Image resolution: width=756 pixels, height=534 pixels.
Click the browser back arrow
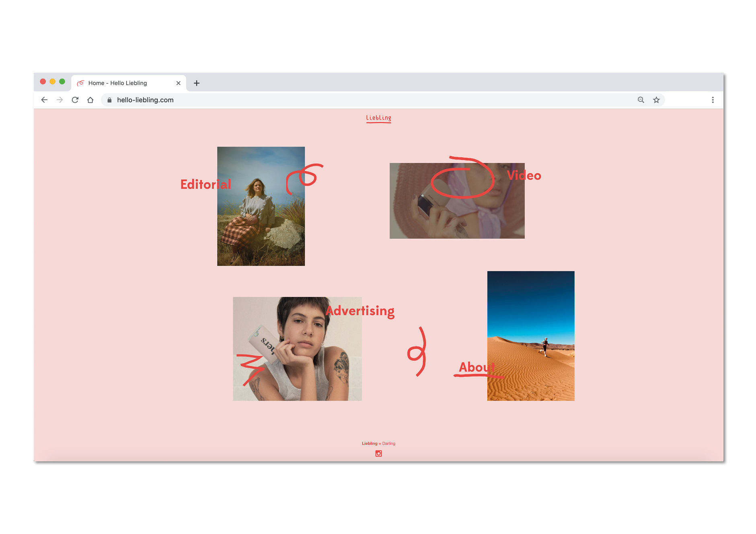pyautogui.click(x=44, y=100)
